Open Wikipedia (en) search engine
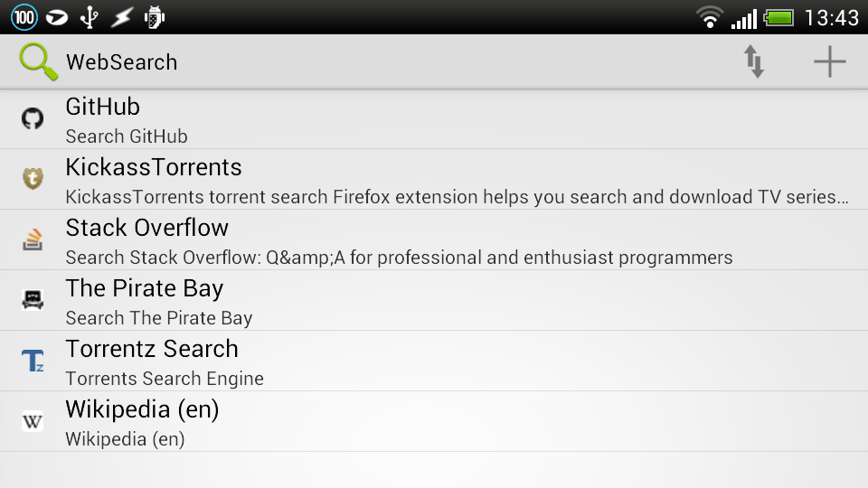Image resolution: width=868 pixels, height=488 pixels. point(434,422)
